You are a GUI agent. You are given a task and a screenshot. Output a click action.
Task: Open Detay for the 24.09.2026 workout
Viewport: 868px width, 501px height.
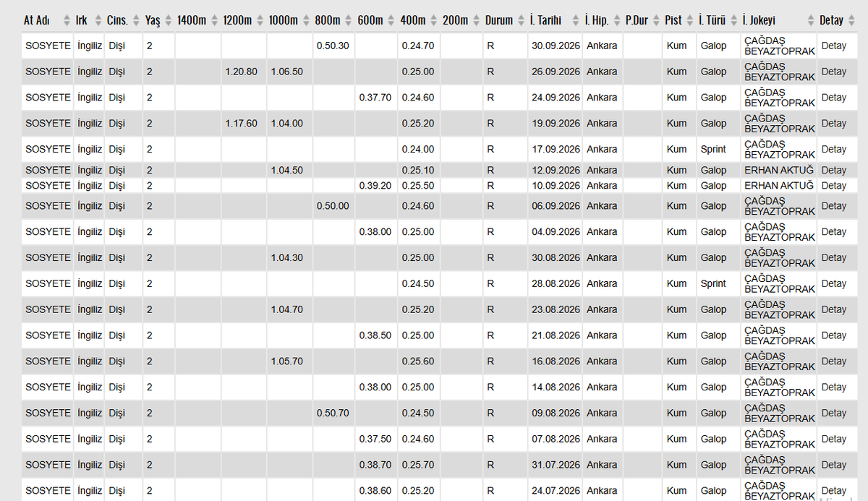pos(833,98)
